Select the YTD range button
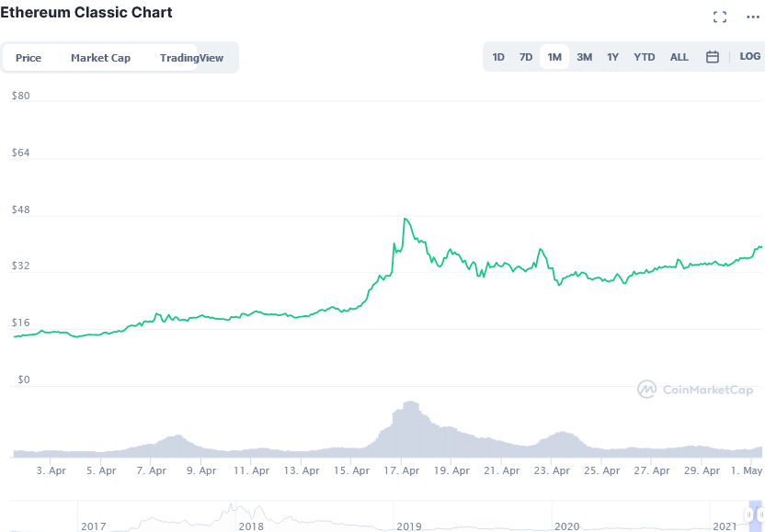Image resolution: width=765 pixels, height=532 pixels. point(644,57)
